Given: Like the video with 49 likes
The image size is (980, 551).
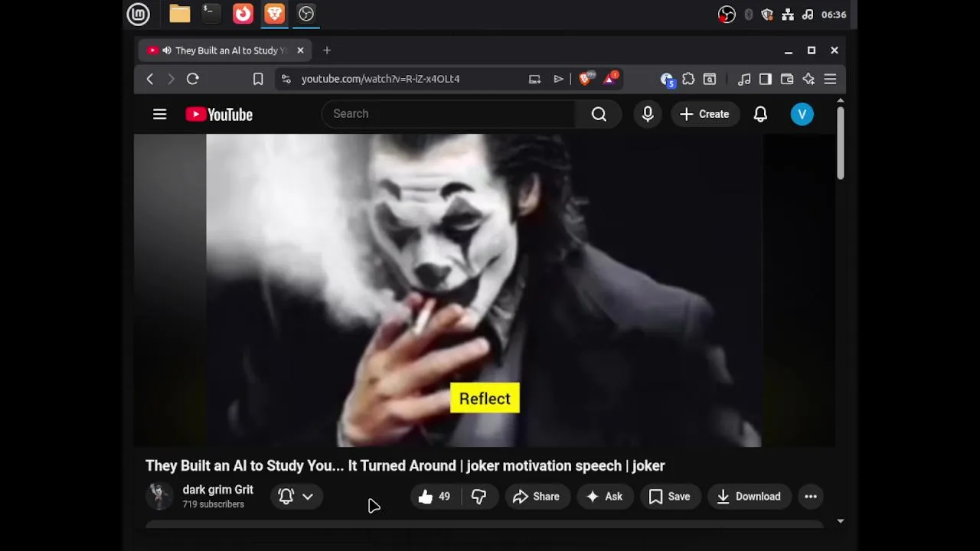Looking at the screenshot, I should tap(434, 497).
